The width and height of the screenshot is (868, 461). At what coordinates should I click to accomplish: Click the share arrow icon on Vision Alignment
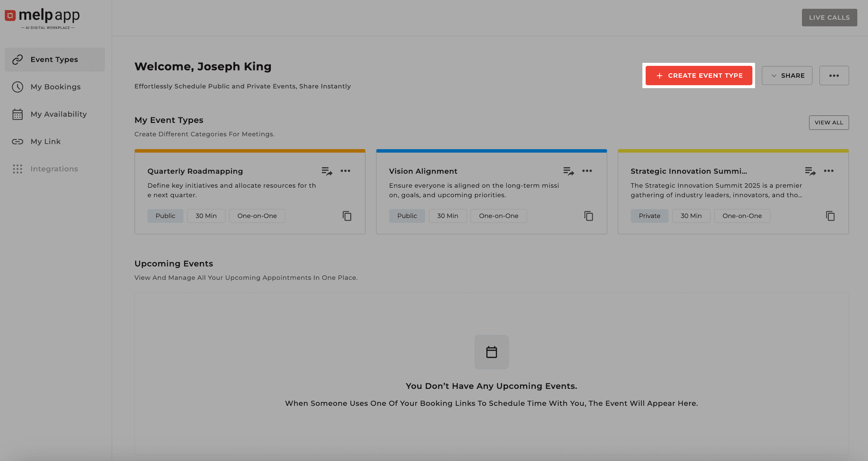568,171
